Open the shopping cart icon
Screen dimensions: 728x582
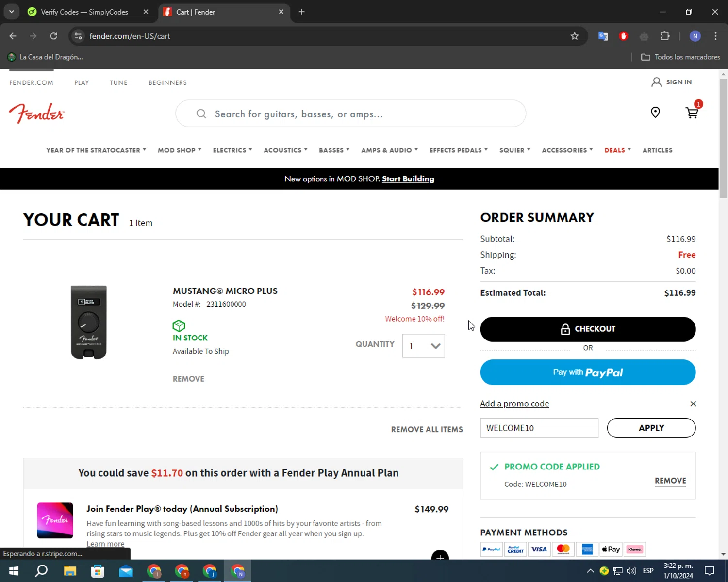coord(692,113)
